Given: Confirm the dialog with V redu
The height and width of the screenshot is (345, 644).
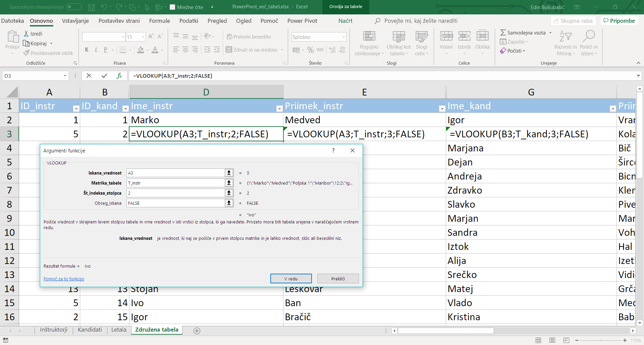Looking at the screenshot, I should 290,278.
